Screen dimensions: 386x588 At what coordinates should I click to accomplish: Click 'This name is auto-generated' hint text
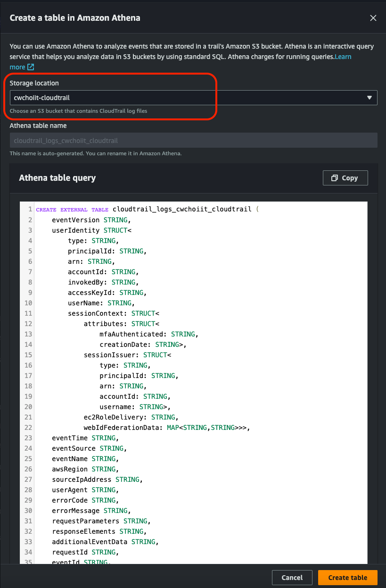pos(96,154)
